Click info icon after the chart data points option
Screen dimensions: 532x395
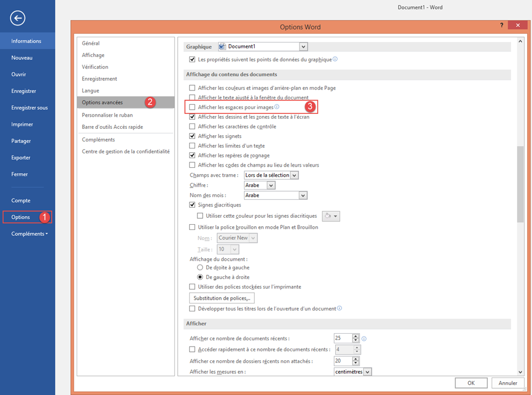pos(335,60)
